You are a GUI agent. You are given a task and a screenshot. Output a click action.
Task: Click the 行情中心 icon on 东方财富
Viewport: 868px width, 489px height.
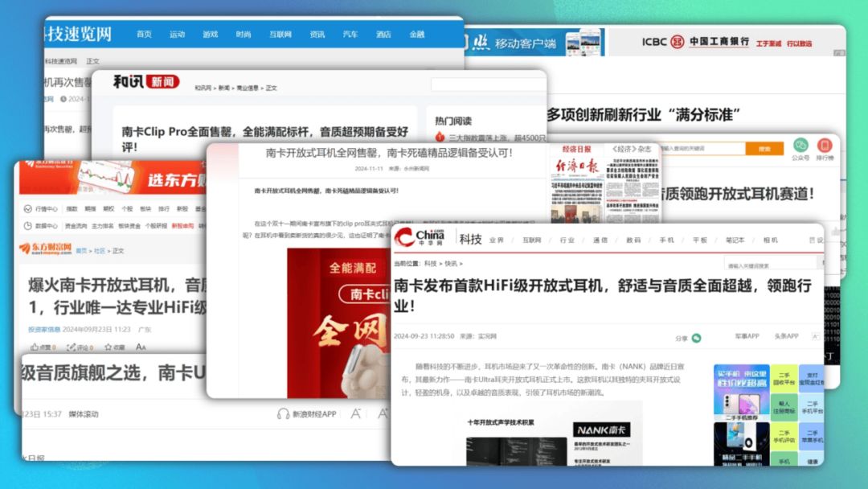[x=28, y=209]
